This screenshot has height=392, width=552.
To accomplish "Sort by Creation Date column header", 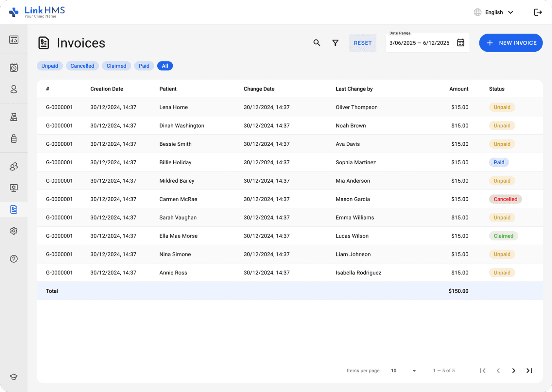I will (x=107, y=89).
